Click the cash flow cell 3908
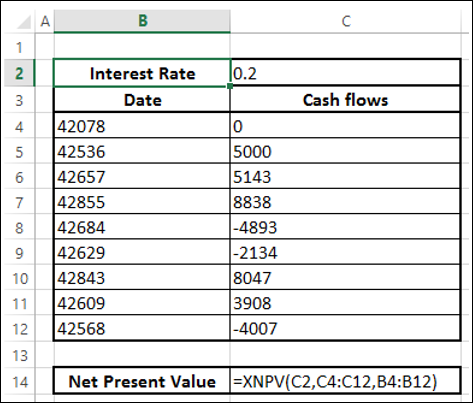 tap(345, 303)
